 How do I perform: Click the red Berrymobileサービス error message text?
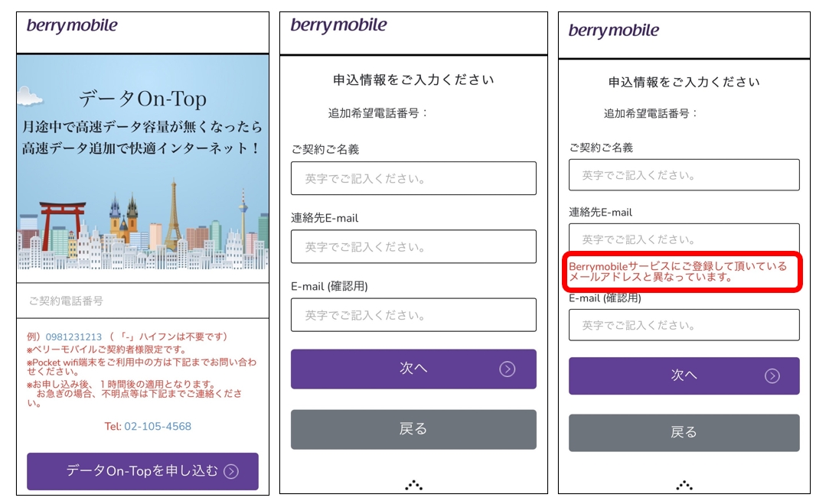click(x=677, y=272)
